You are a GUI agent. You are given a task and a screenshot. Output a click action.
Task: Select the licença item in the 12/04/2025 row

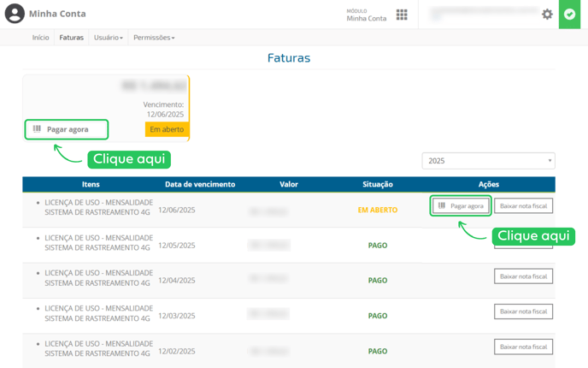(x=98, y=278)
